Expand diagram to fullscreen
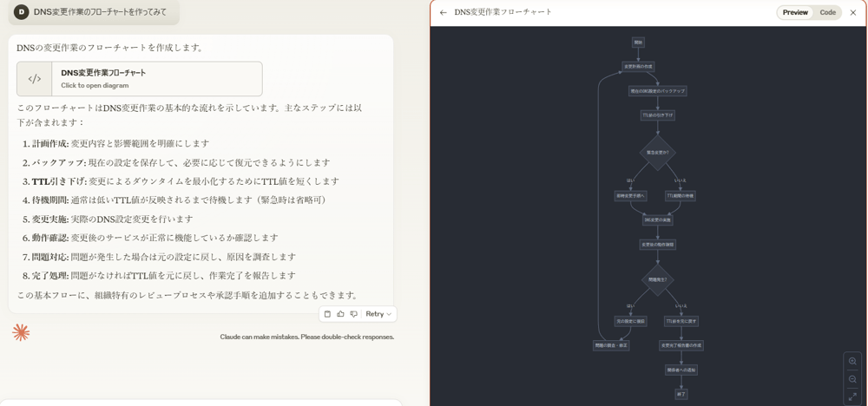The image size is (868, 406). [852, 397]
